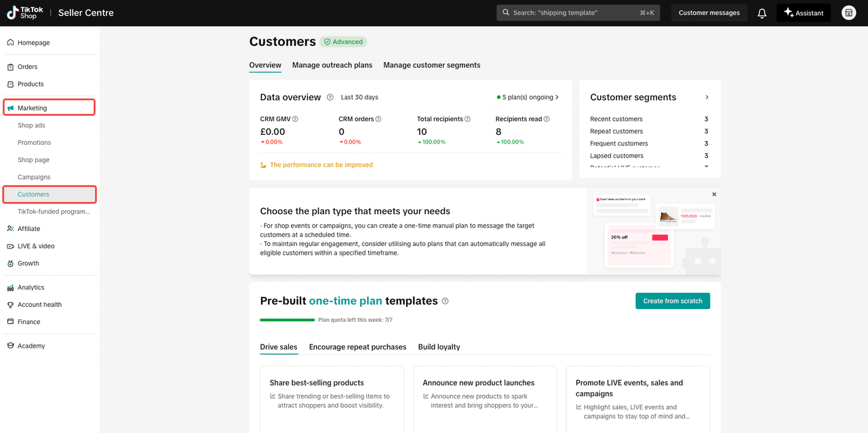
Task: Click the Advanced badge next to Customers
Action: [343, 42]
